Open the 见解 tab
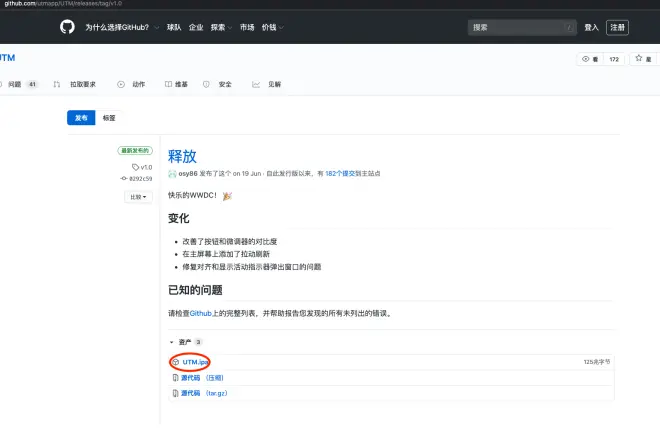The height and width of the screenshot is (434, 660). click(274, 84)
